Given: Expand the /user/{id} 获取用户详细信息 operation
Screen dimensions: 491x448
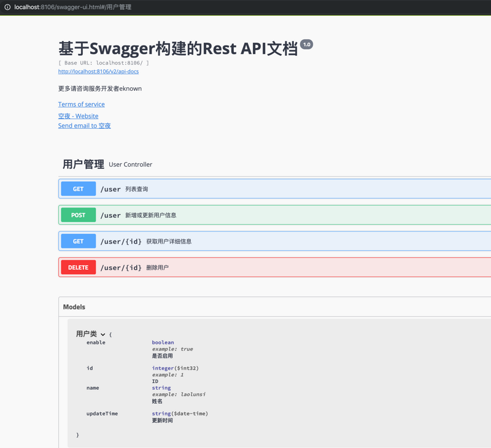Looking at the screenshot, I should click(245, 241).
